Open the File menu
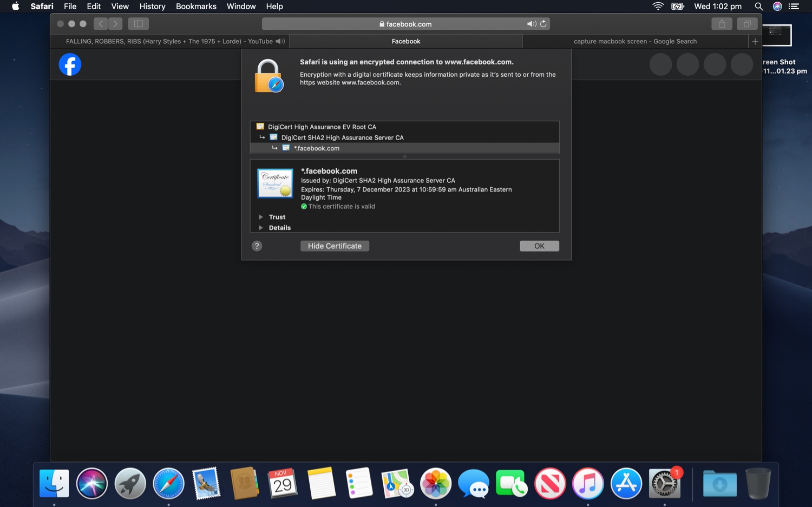The width and height of the screenshot is (812, 507). coord(70,6)
